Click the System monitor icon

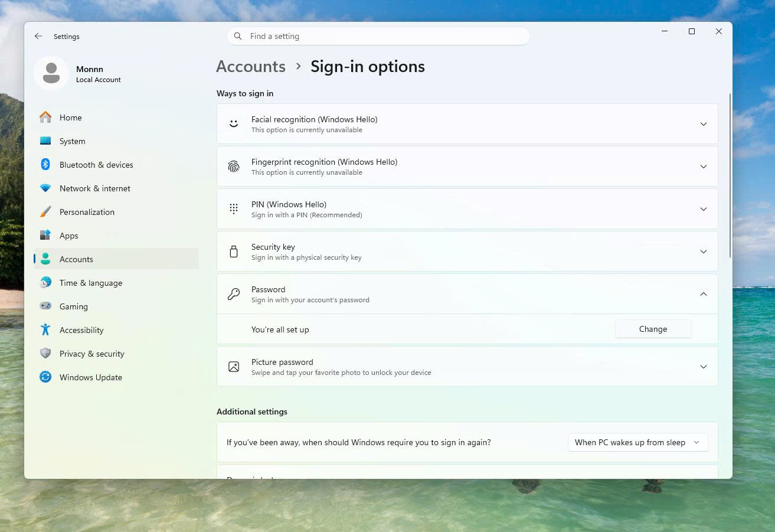click(45, 141)
